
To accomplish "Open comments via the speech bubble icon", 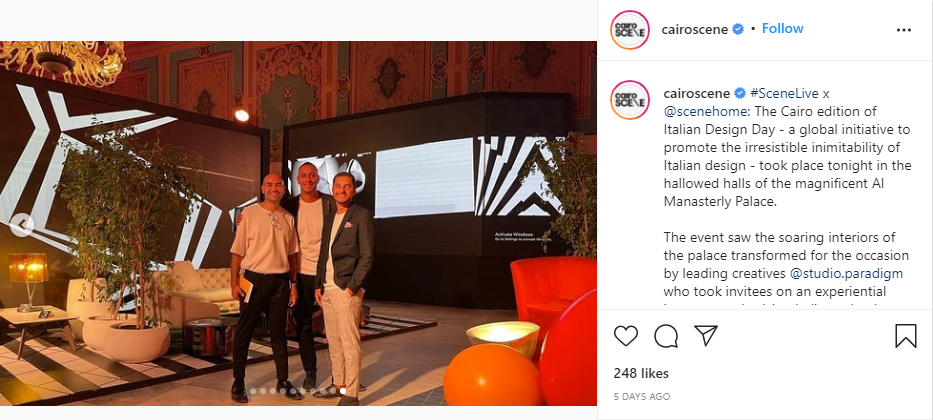I will tap(666, 336).
